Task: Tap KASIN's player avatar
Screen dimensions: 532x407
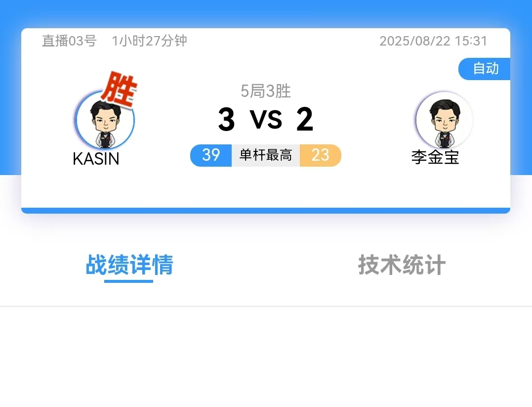Action: pyautogui.click(x=105, y=120)
